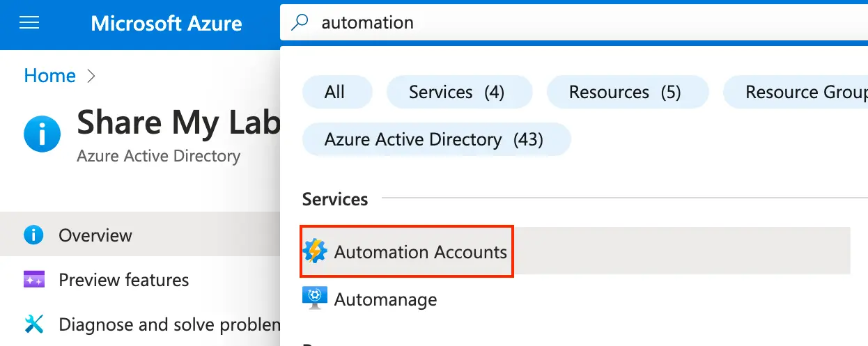
Task: Click the magnifying glass search icon
Action: 300,23
